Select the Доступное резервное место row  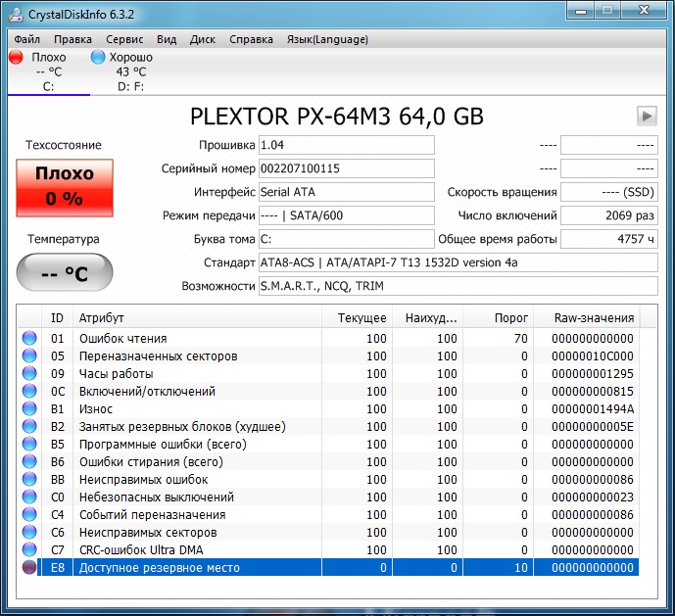tap(328, 567)
